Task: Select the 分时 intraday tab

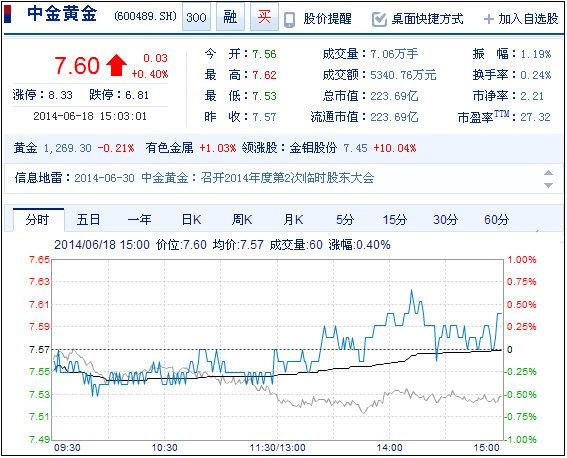Action: [39, 220]
